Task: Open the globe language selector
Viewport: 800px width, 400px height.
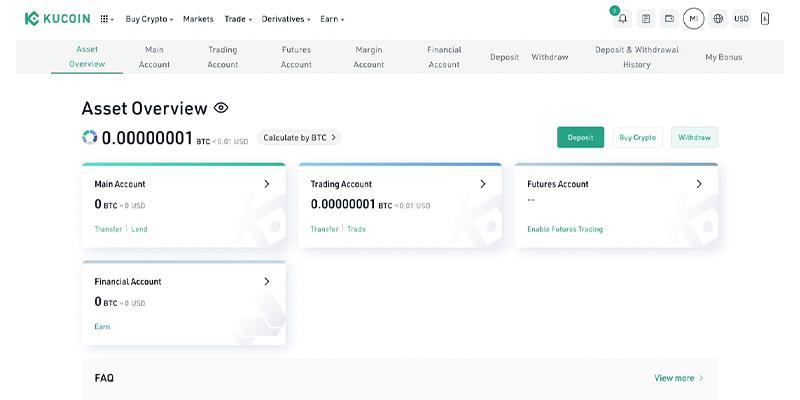Action: (x=718, y=19)
